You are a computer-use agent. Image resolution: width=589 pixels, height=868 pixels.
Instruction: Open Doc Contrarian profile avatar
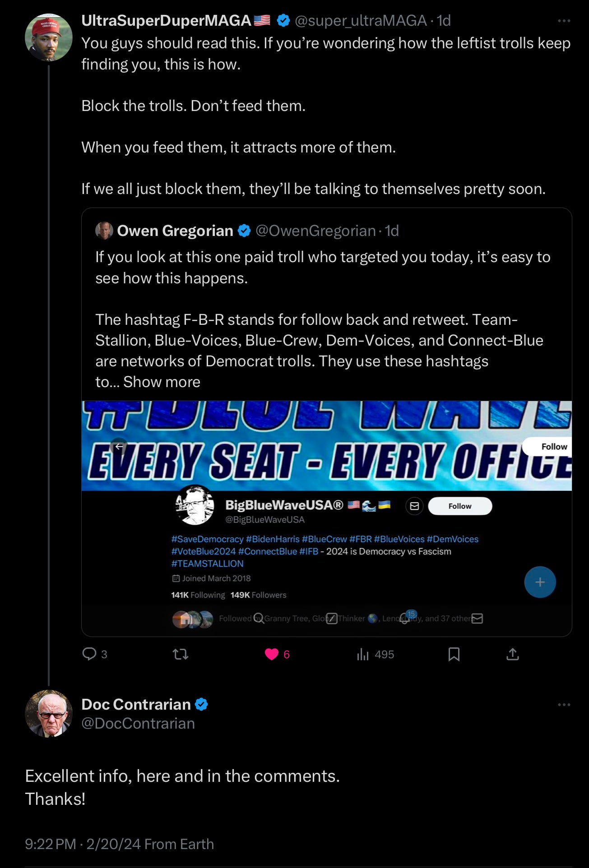point(49,714)
